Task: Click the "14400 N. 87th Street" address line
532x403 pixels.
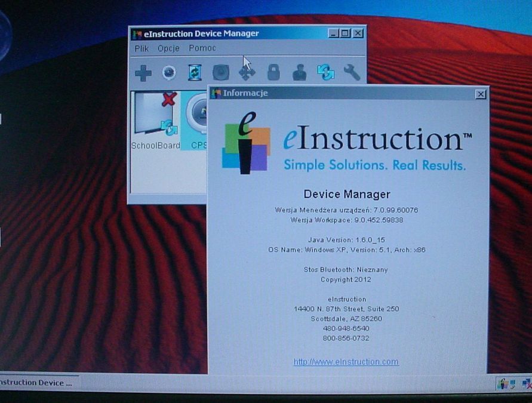Action: point(346,309)
